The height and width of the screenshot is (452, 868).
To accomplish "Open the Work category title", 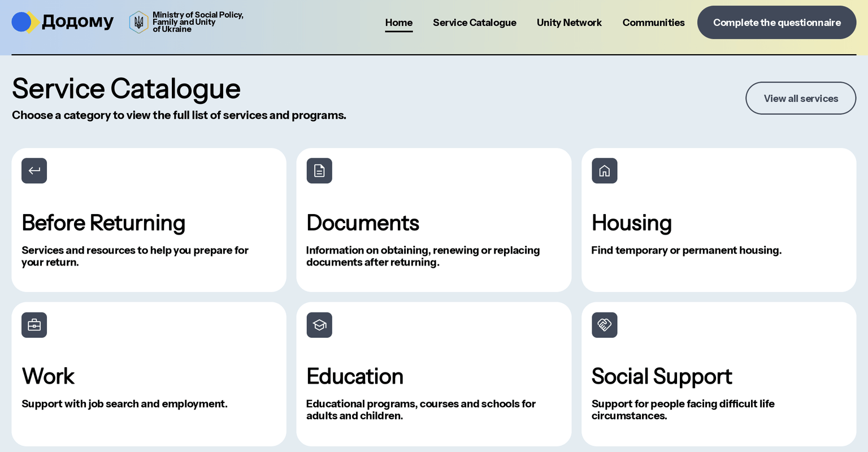I will [x=48, y=376].
